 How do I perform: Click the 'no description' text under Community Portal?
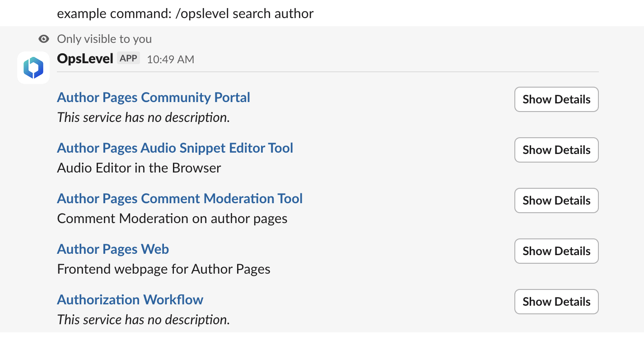pos(144,117)
